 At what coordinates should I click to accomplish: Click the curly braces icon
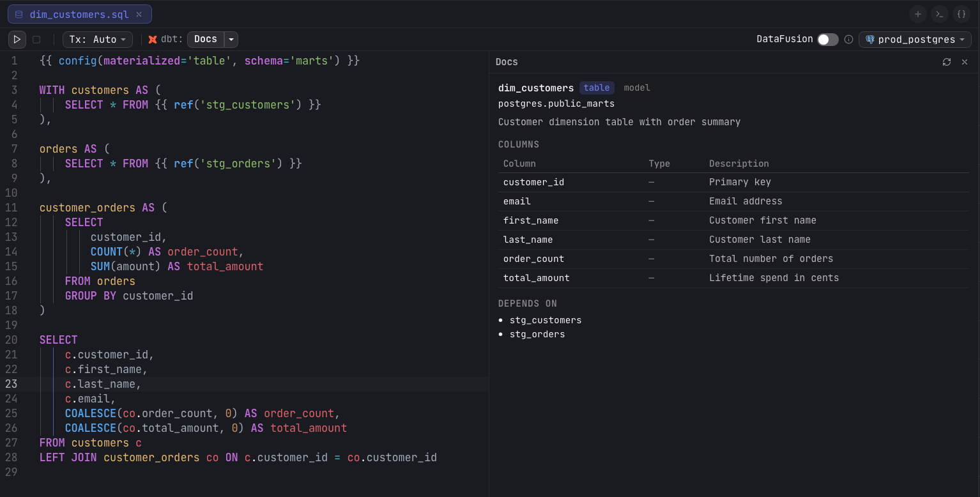point(961,14)
